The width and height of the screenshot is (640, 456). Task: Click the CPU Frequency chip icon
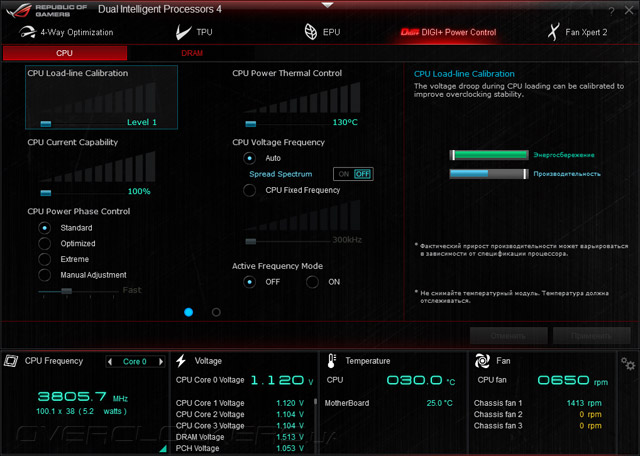(11, 361)
